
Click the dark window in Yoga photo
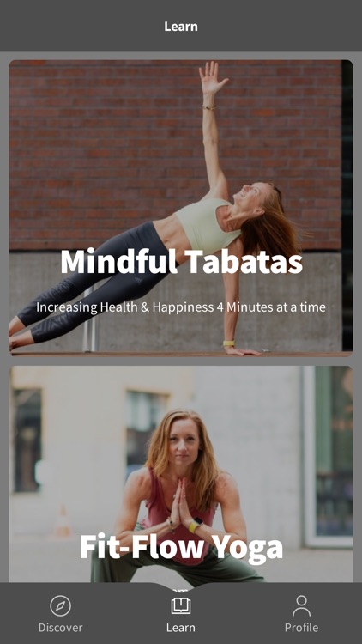27,440
